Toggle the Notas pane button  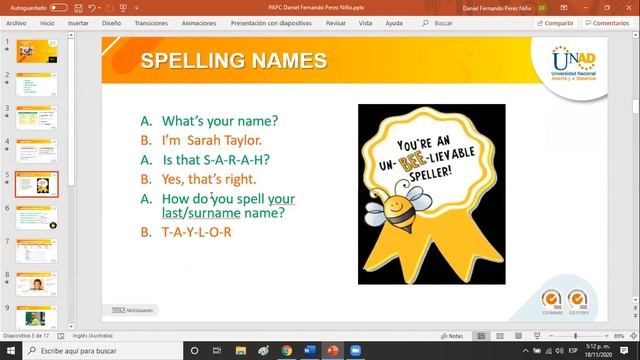coord(452,336)
